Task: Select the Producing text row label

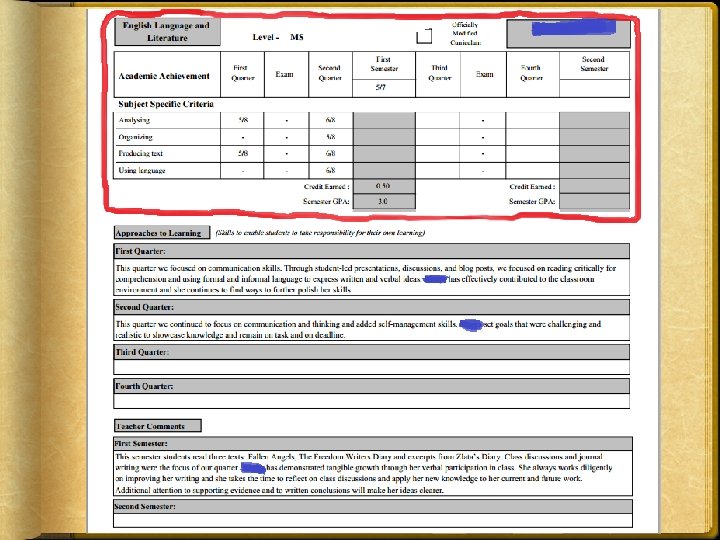Action: [x=141, y=153]
